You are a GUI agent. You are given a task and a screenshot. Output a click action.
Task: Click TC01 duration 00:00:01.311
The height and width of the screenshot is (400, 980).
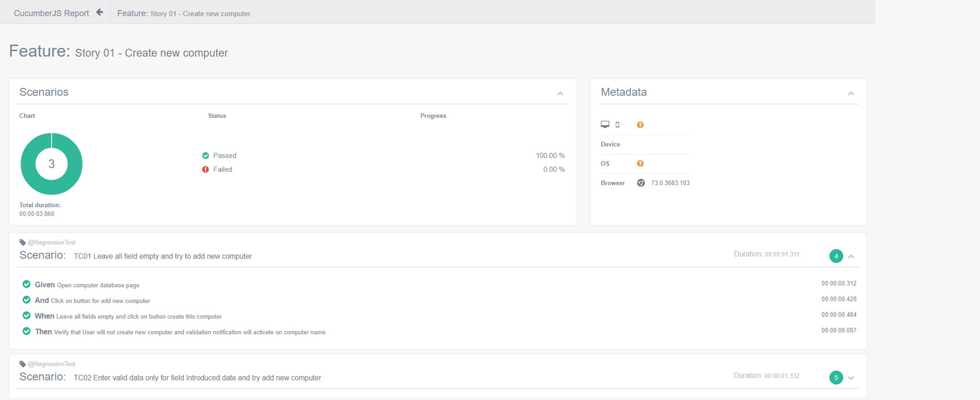click(782, 254)
